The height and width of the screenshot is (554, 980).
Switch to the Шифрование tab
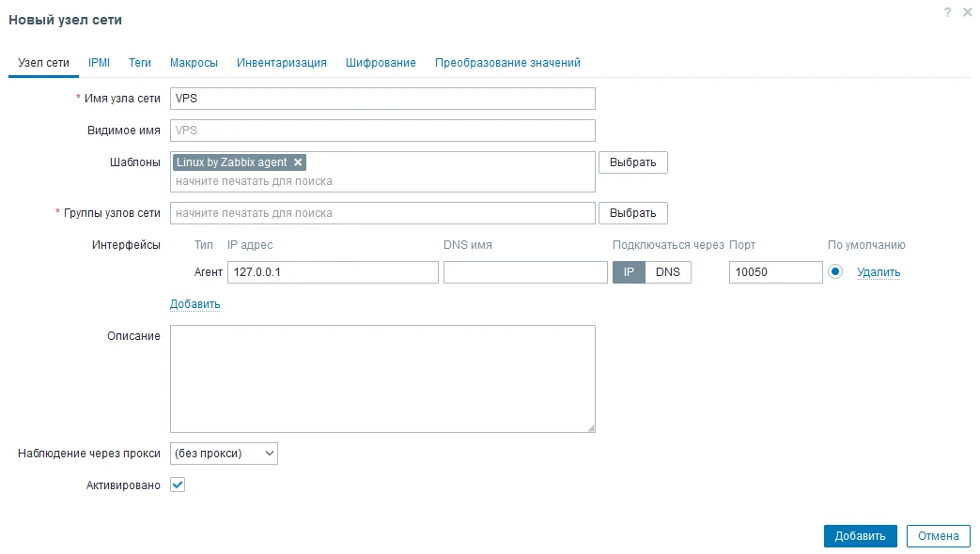(381, 63)
